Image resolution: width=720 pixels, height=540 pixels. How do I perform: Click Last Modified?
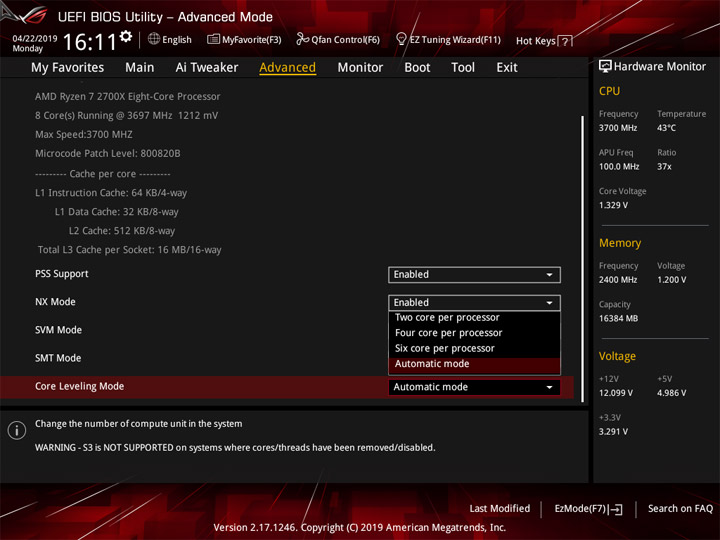click(500, 509)
